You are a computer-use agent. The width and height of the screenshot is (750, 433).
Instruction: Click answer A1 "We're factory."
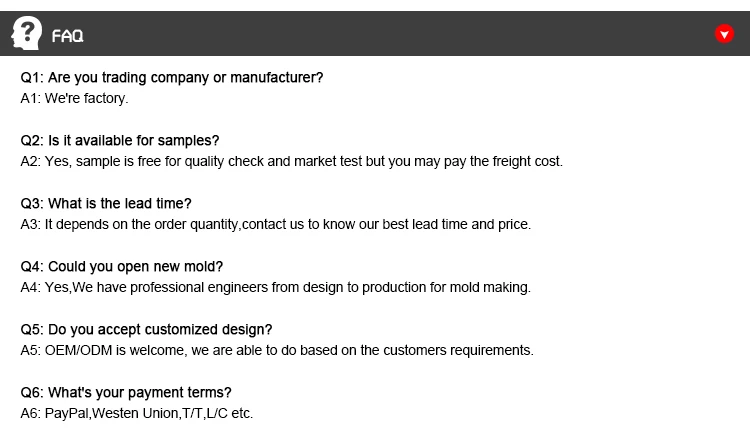click(x=75, y=99)
